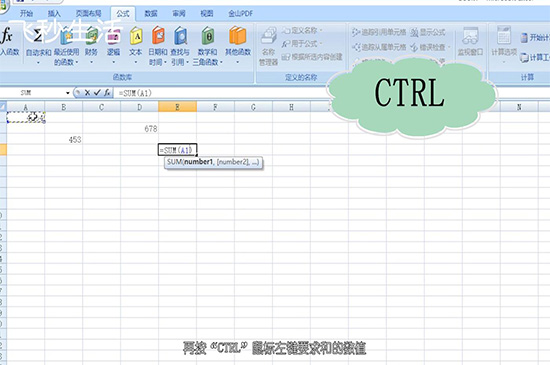550x365 pixels.
Task: Open the Lookup & Reference (查找与引用) icon
Action: (x=180, y=36)
